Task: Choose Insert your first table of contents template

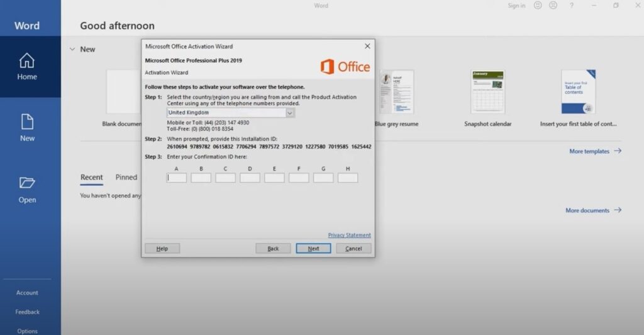Action: [579, 92]
